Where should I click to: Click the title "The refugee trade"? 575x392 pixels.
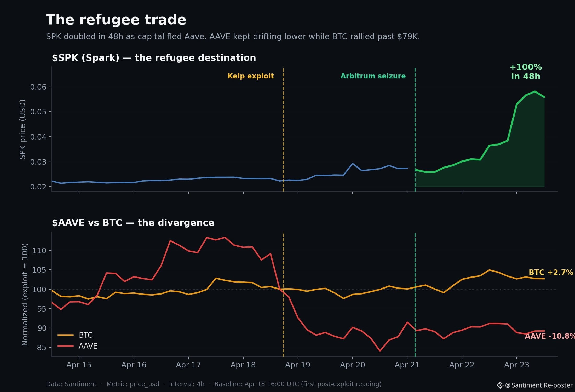[x=116, y=20]
